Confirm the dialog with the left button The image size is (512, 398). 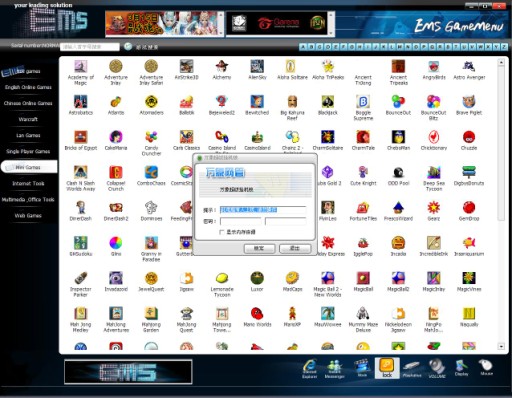point(259,248)
